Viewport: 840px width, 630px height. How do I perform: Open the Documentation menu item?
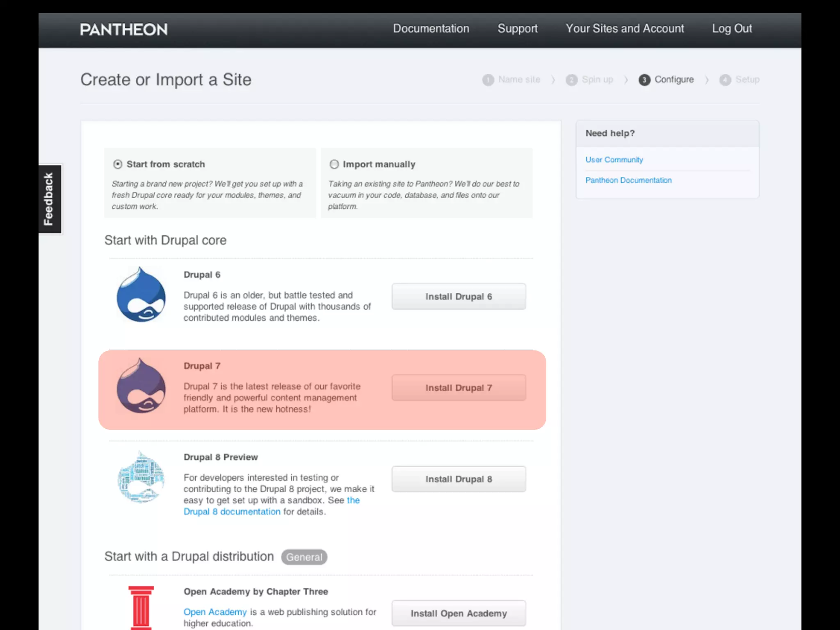[431, 28]
